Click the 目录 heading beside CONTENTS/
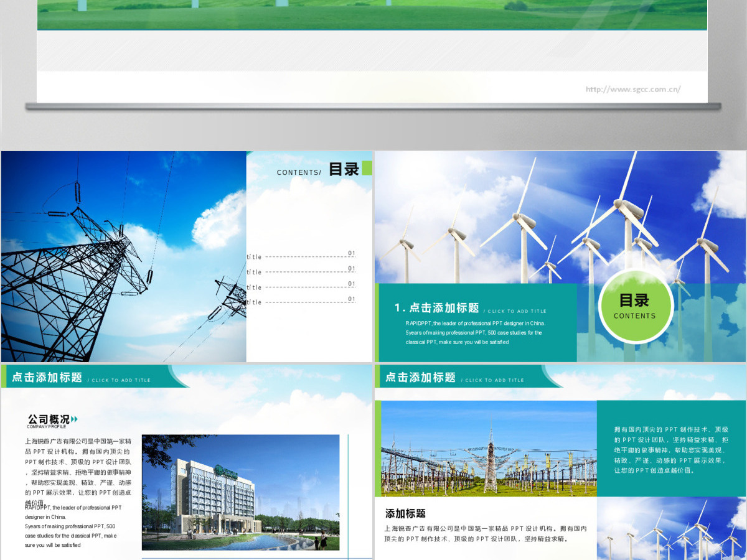Viewport: 747px width, 560px height. [344, 169]
